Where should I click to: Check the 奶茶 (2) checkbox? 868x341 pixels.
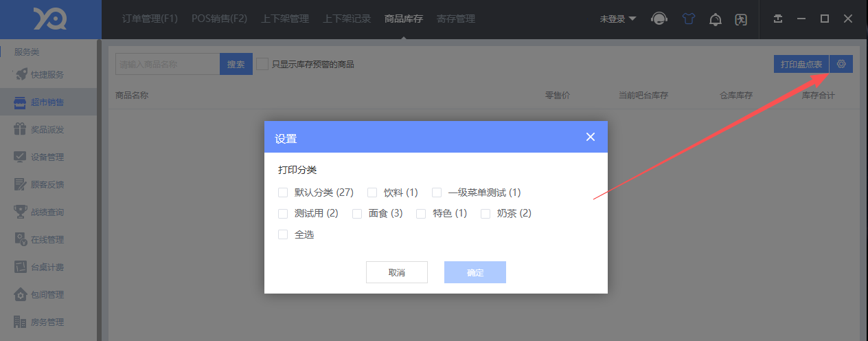point(486,214)
